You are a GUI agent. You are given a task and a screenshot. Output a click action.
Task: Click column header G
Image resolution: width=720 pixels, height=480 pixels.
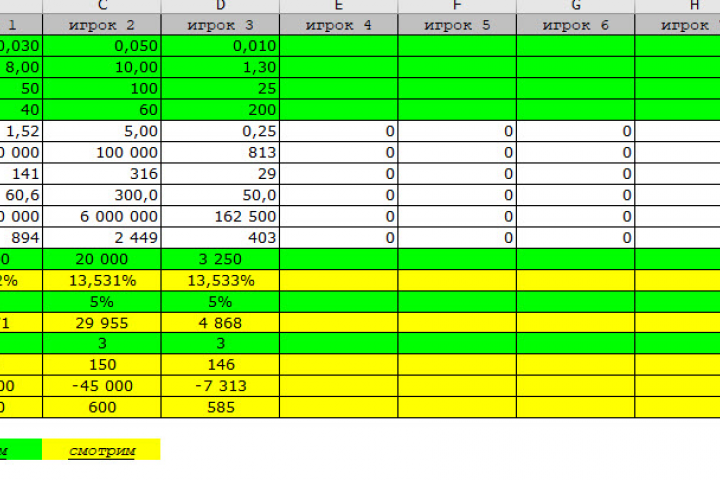click(576, 6)
